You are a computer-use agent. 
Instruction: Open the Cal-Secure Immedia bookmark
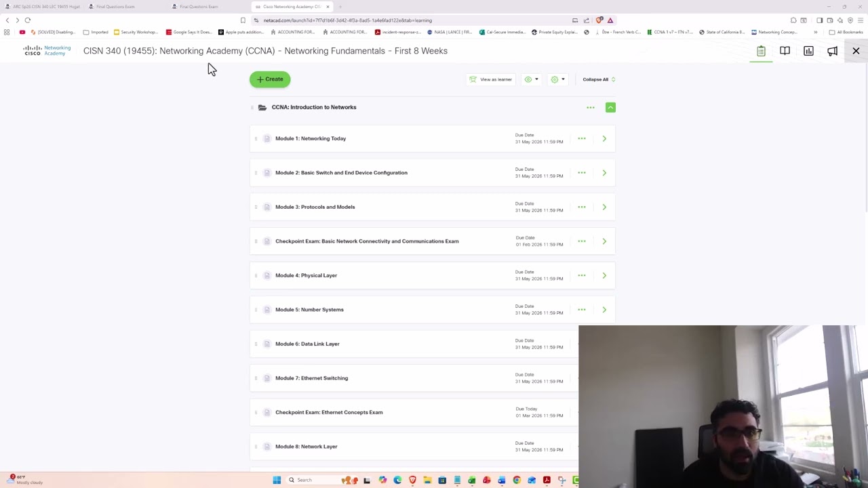(502, 32)
